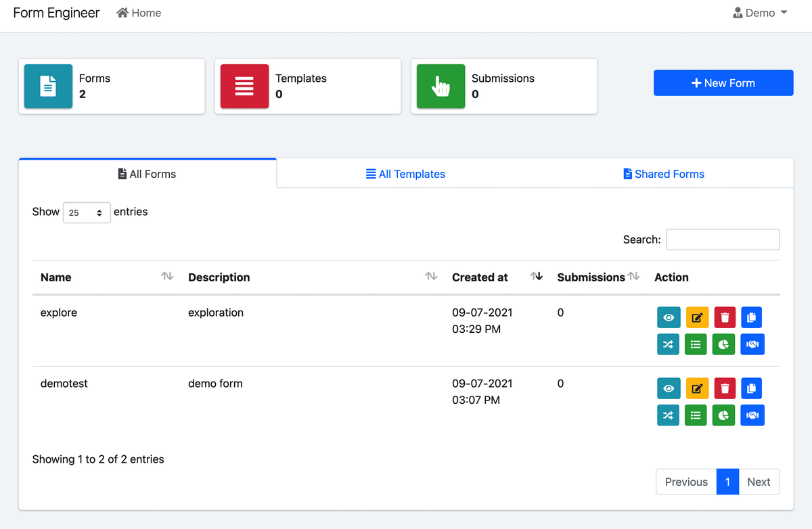Focus the Search input field
812x529 pixels.
point(723,239)
